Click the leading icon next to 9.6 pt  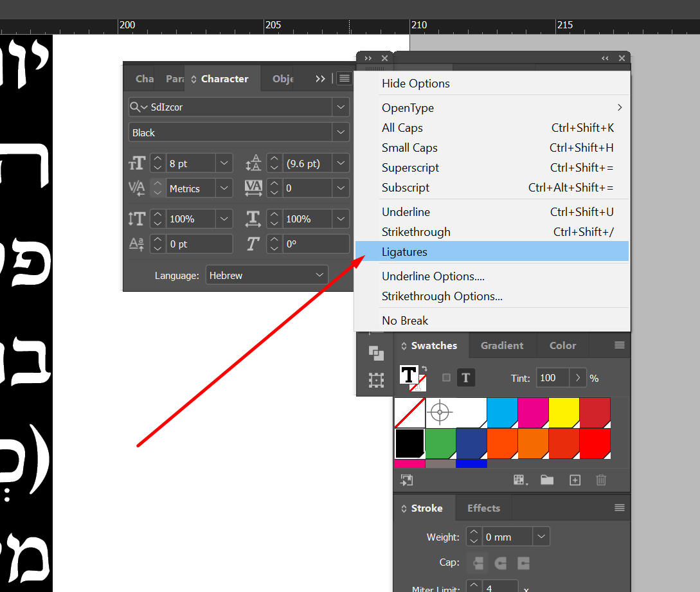253,163
